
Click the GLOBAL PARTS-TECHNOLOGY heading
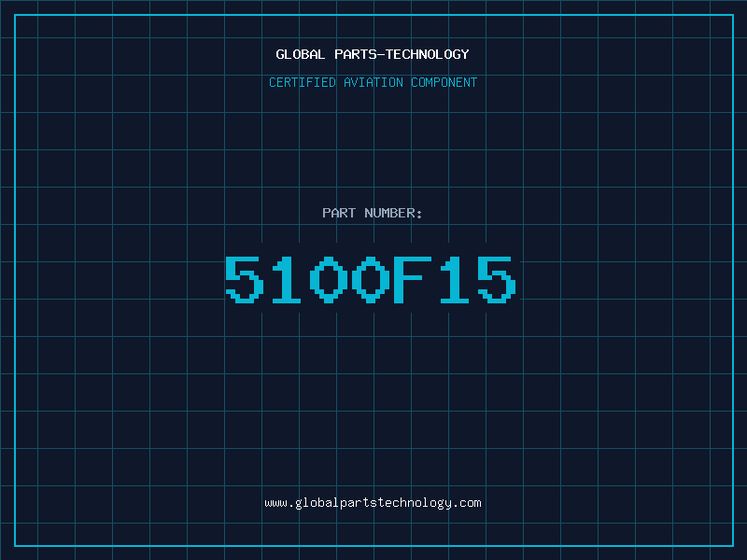pos(373,54)
